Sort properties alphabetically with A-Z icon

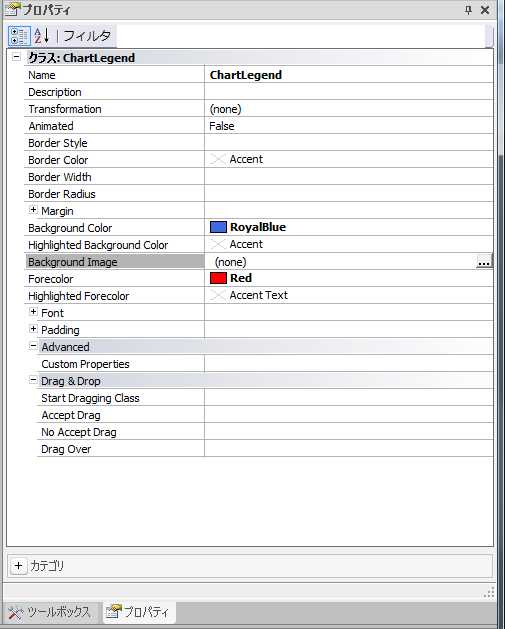click(x=42, y=36)
